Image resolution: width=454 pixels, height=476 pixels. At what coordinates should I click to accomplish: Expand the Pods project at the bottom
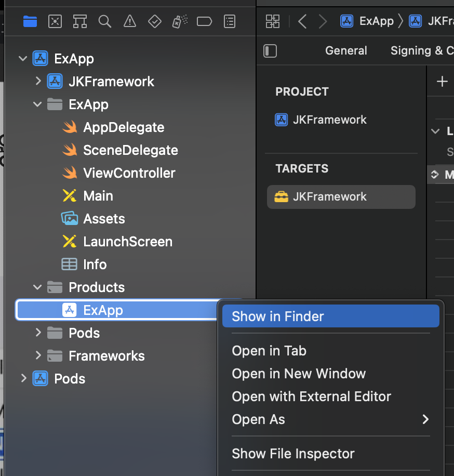point(23,378)
